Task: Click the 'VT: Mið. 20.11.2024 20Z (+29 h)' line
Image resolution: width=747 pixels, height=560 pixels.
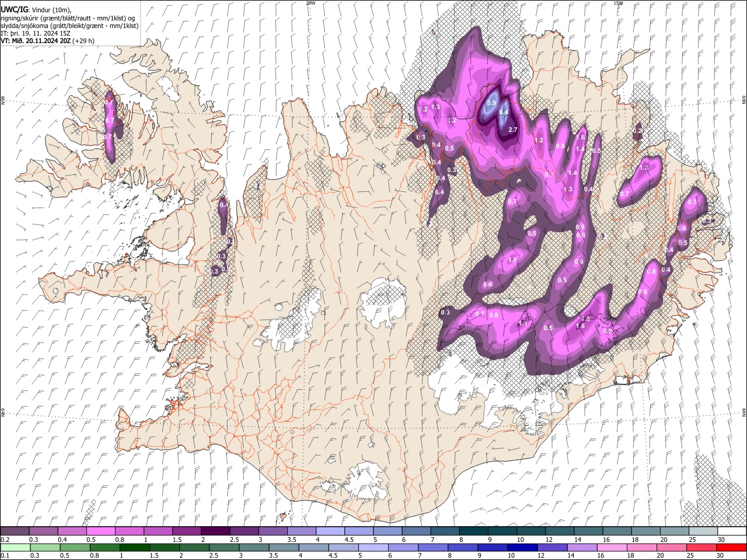Action: coord(48,41)
